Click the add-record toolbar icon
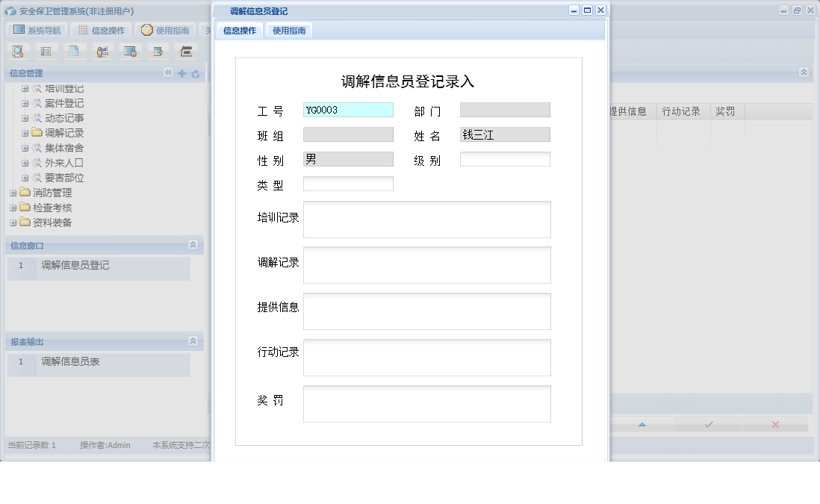The width and height of the screenshot is (820, 504). 158,51
